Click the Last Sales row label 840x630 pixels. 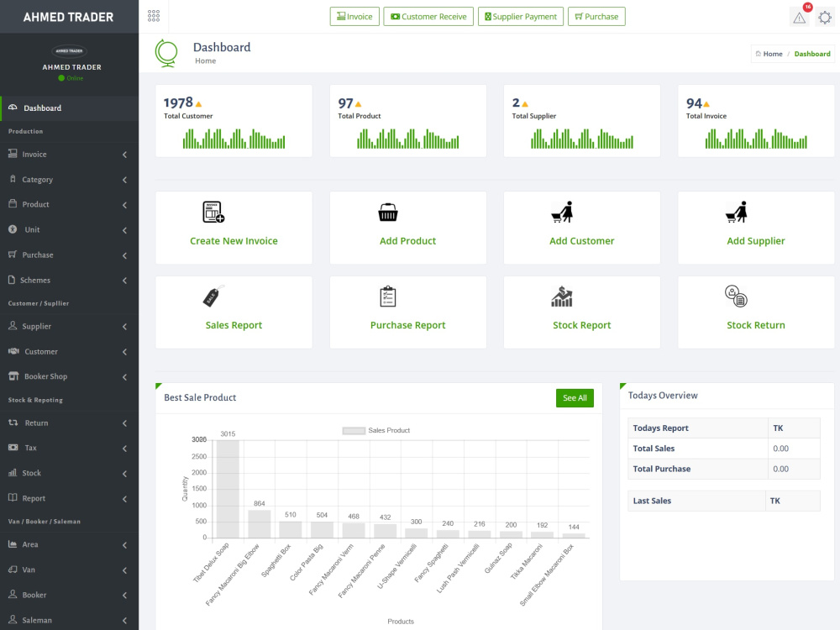pos(652,501)
